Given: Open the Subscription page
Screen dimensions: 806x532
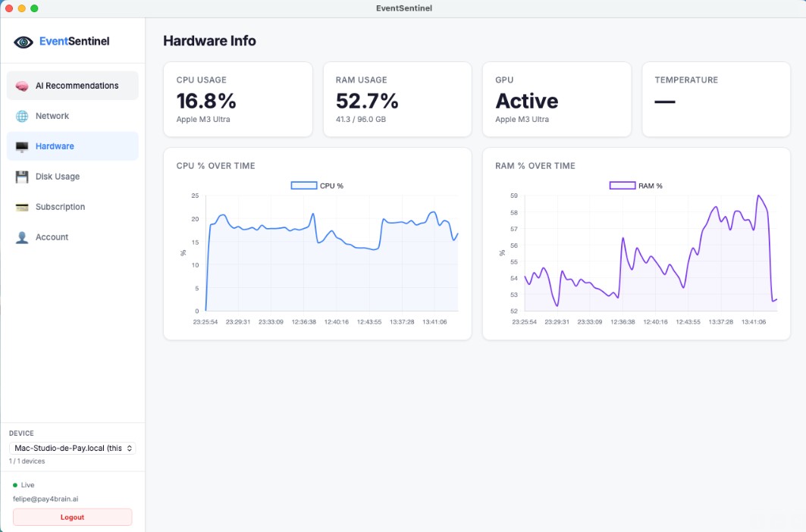Looking at the screenshot, I should point(73,207).
